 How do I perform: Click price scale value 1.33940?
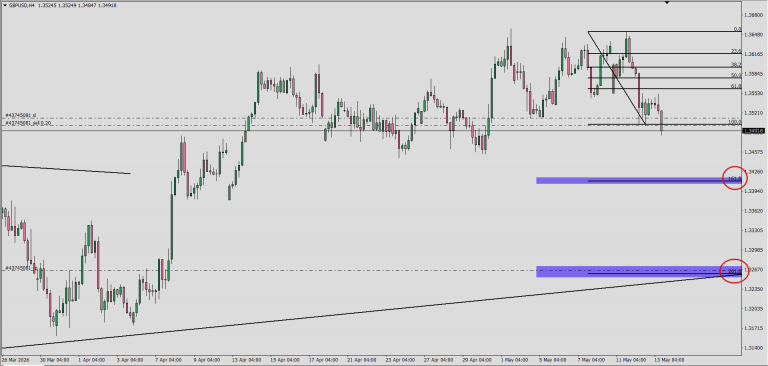[x=754, y=191]
